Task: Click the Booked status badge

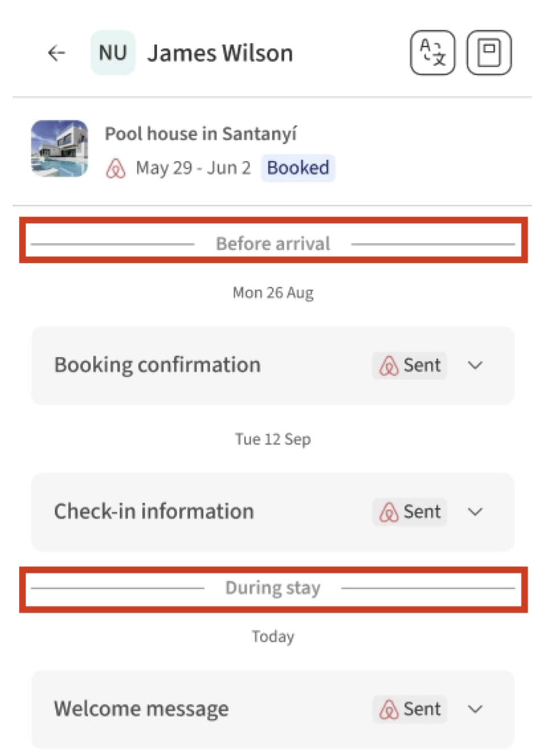Action: point(298,168)
